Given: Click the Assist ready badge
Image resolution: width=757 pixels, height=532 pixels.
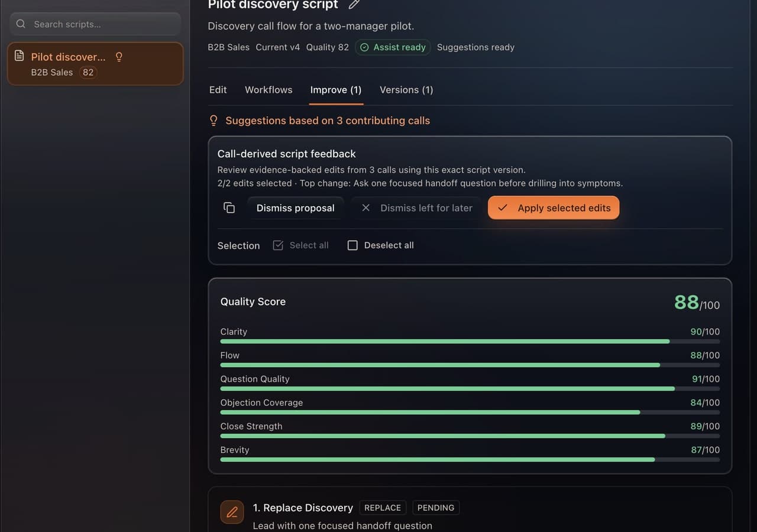Looking at the screenshot, I should [393, 47].
